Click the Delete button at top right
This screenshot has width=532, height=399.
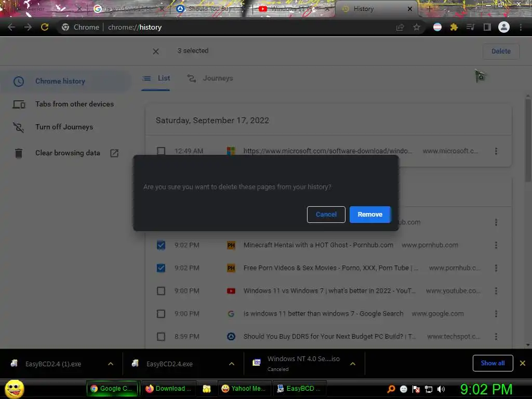coord(501,51)
